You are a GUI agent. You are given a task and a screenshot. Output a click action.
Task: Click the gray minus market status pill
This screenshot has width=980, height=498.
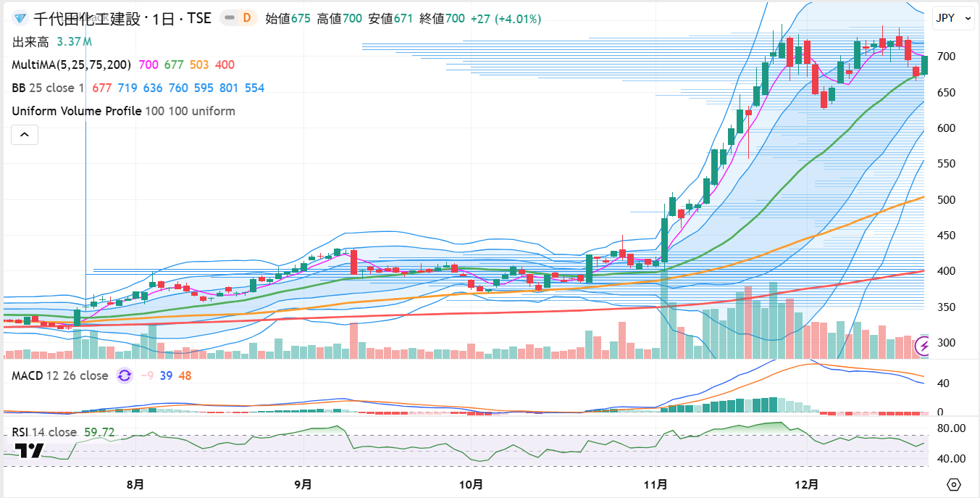[x=230, y=18]
